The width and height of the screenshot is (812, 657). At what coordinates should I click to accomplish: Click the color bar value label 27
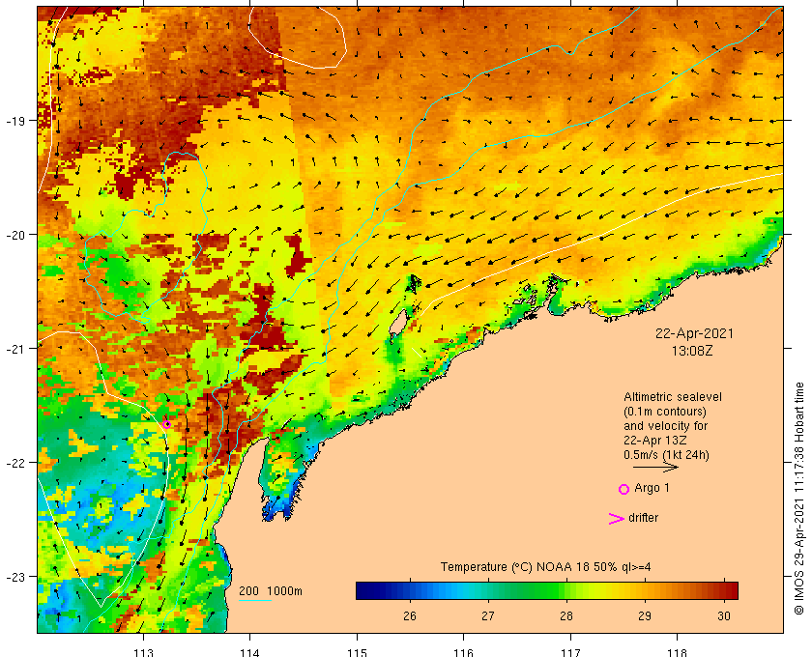pyautogui.click(x=488, y=616)
